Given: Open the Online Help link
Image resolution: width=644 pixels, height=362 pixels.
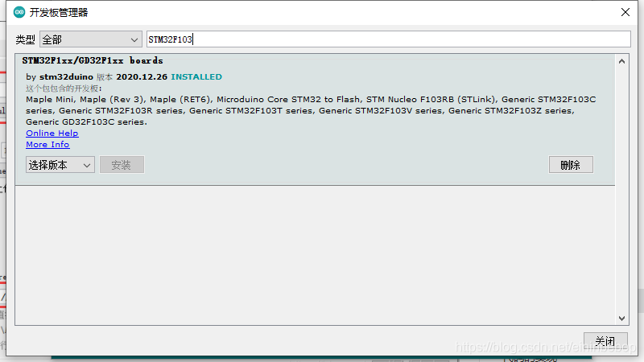Looking at the screenshot, I should 52,133.
